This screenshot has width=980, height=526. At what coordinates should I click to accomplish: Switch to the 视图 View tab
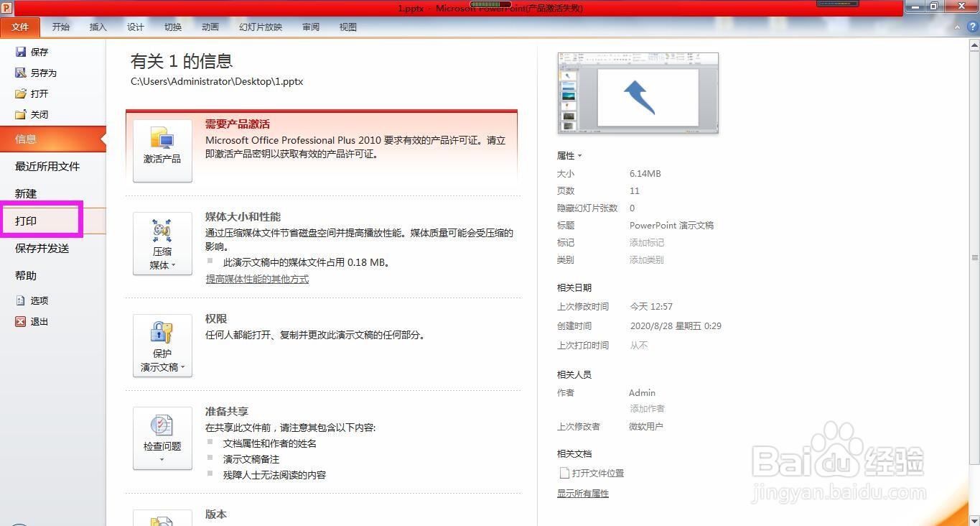tap(348, 27)
